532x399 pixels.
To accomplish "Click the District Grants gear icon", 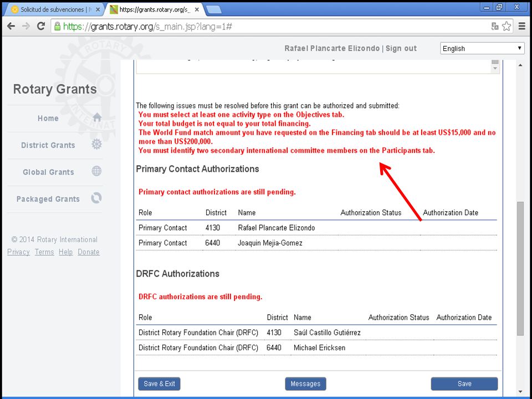I will click(96, 144).
